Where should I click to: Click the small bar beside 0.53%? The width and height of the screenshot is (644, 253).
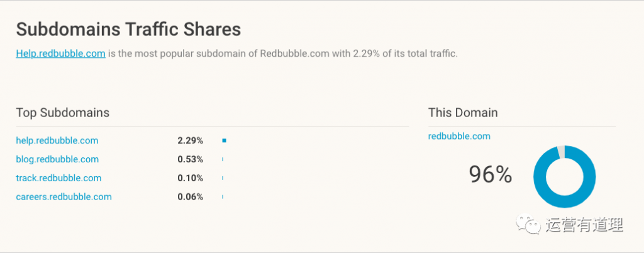tap(223, 159)
